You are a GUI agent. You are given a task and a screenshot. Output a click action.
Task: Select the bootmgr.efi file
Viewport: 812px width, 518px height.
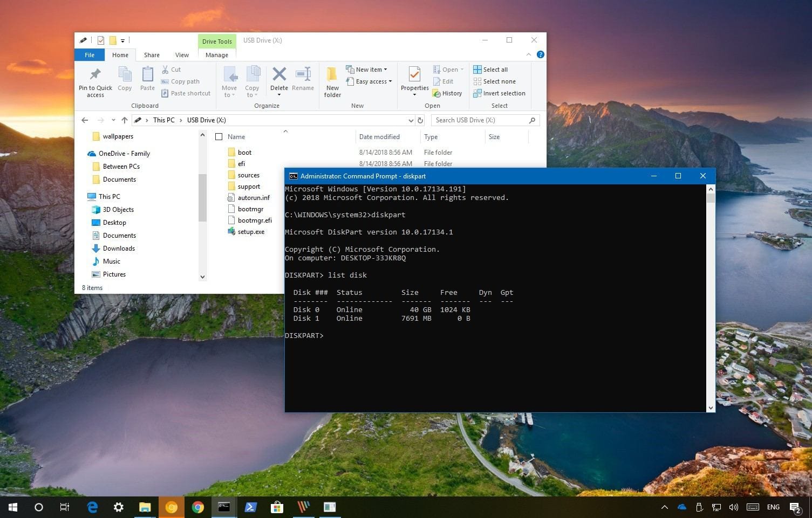click(255, 220)
